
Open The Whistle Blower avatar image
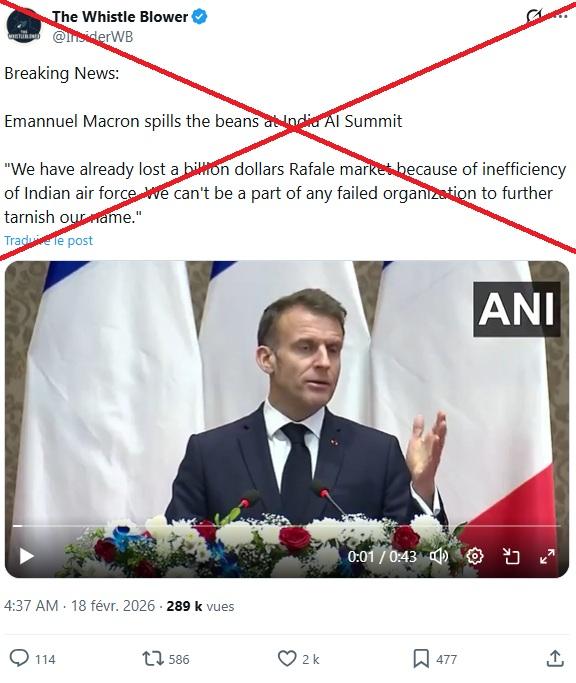click(24, 26)
